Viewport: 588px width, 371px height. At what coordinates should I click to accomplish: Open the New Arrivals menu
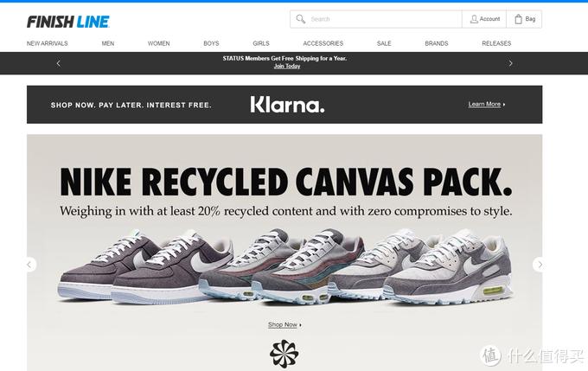click(48, 43)
